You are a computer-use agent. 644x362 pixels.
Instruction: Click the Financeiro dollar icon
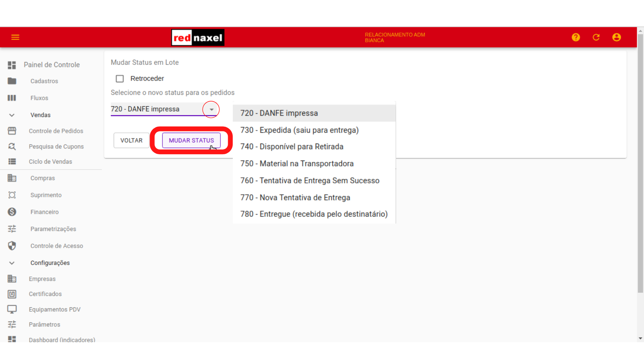coord(12,212)
